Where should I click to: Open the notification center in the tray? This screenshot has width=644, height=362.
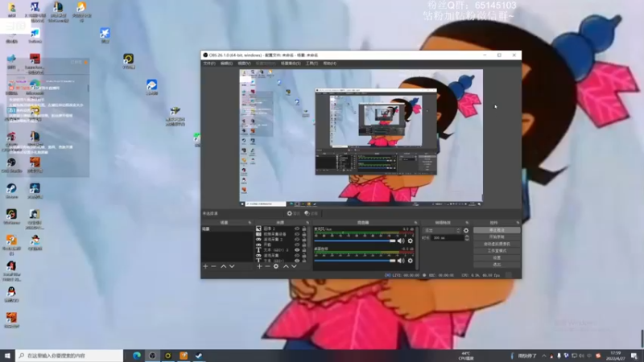(x=634, y=356)
